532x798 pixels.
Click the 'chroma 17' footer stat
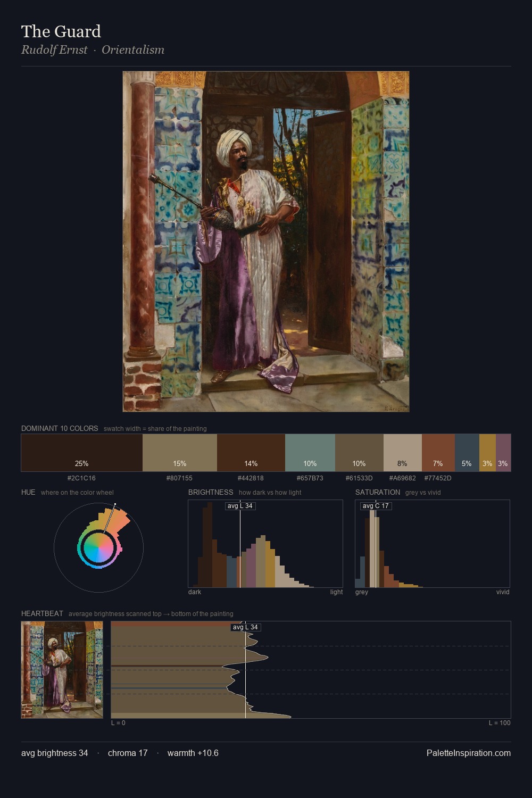[128, 753]
